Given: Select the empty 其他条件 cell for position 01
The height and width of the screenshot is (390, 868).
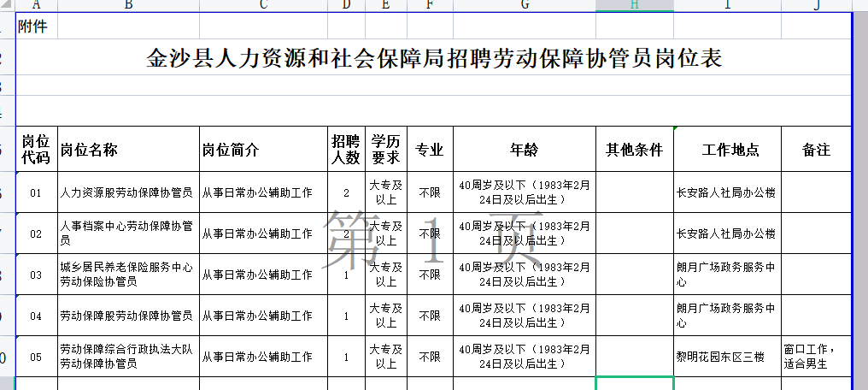Looking at the screenshot, I should [x=635, y=192].
